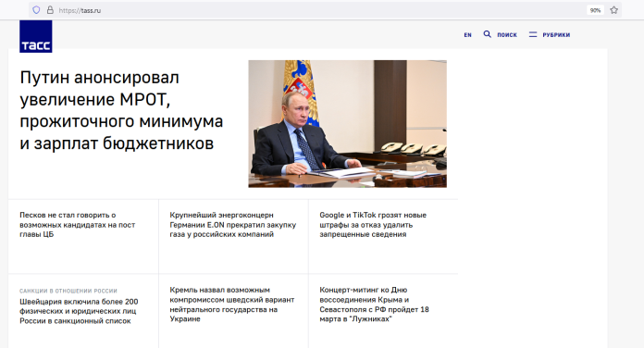Image resolution: width=644 pixels, height=348 pixels.
Task: Open the Кремль Swedish neutrality article
Action: point(232,304)
